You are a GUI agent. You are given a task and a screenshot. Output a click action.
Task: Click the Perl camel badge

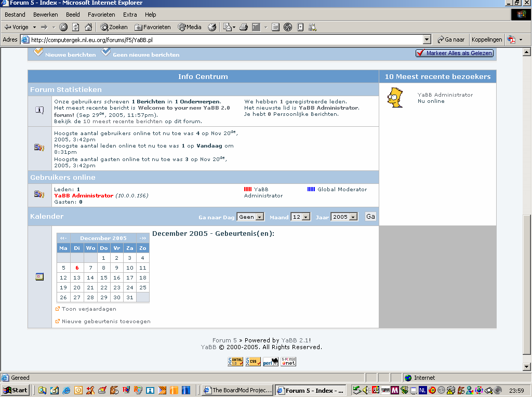pyautogui.click(x=271, y=362)
